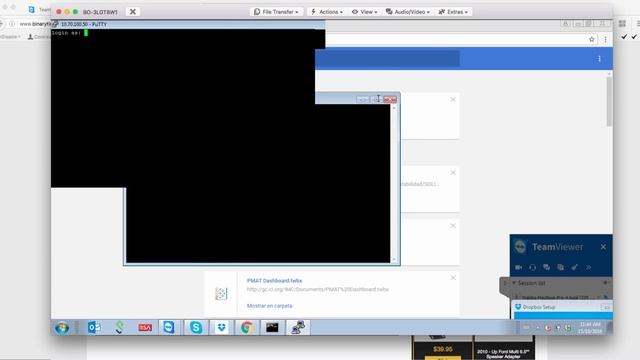Dismiss the PMAT Dashboard download entry
The width and height of the screenshot is (640, 360).
click(453, 278)
